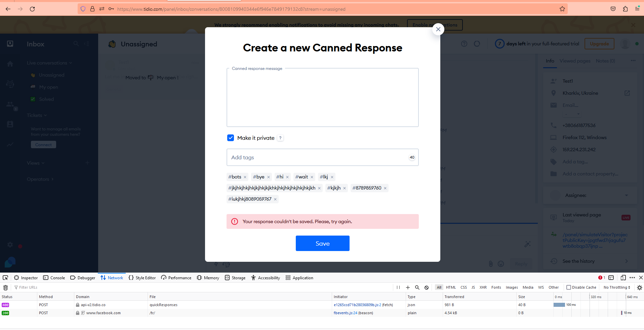Click the Filter URLs field
Screen dimensions: 644x330
(x=202, y=287)
